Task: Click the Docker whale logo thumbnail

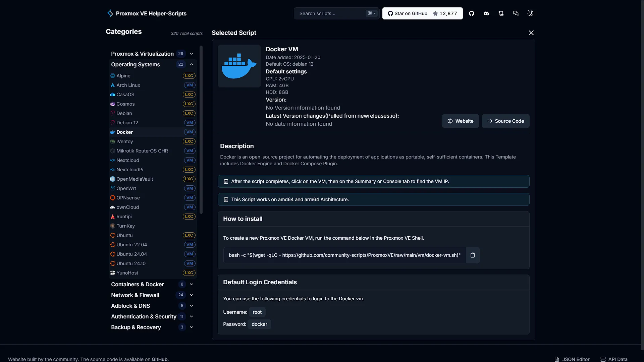Action: point(239,66)
